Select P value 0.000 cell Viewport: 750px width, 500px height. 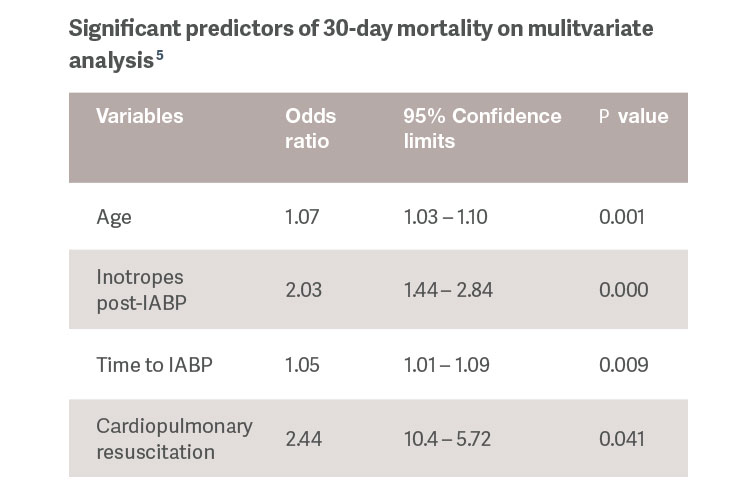pyautogui.click(x=623, y=290)
